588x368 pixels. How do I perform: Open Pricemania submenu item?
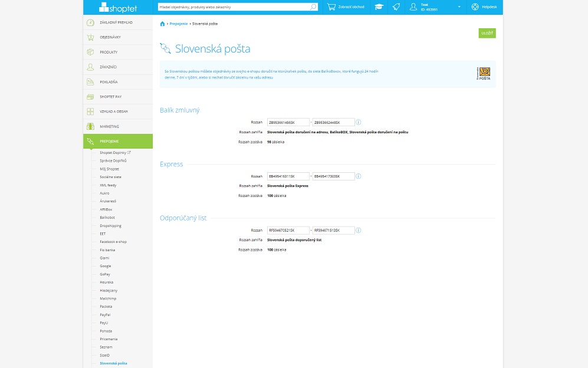tap(109, 339)
